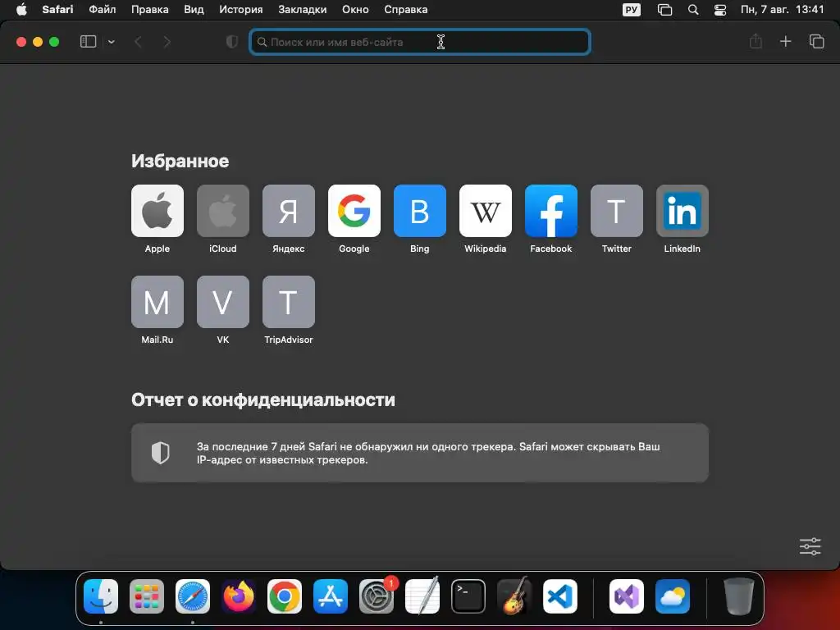This screenshot has width=840, height=630.
Task: Open TextEdit from the Dock
Action: coord(422,596)
